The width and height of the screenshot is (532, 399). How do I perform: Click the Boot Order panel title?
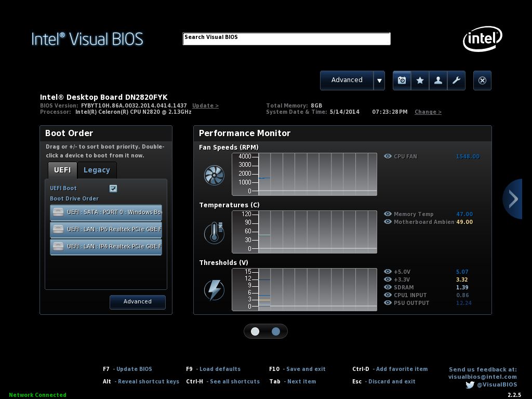(69, 134)
